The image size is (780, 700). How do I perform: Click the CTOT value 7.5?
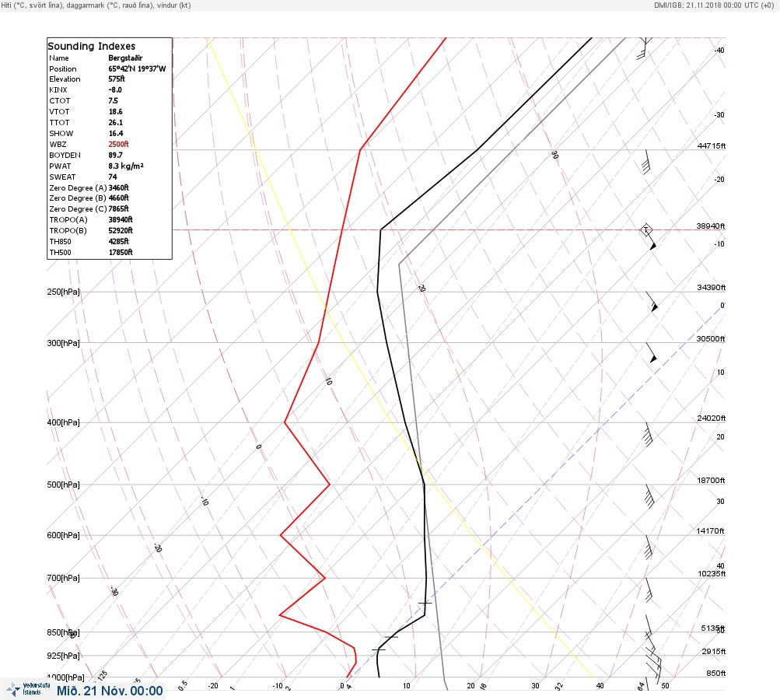coord(113,100)
